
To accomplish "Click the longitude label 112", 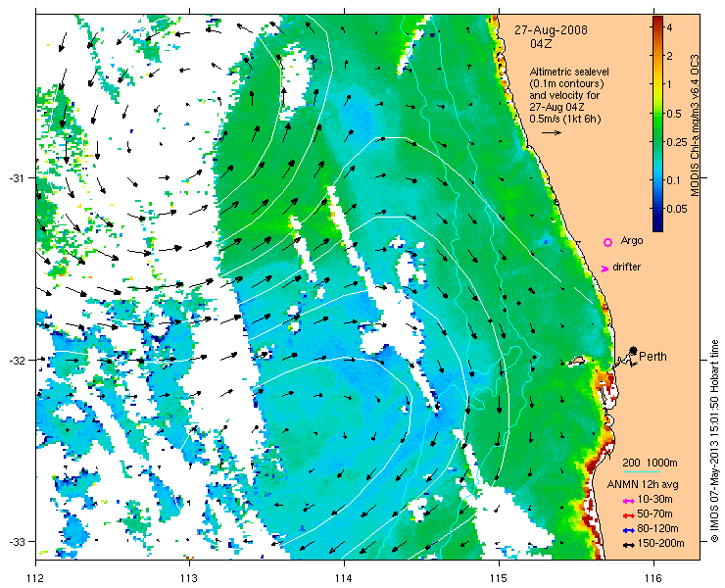I will [x=35, y=578].
